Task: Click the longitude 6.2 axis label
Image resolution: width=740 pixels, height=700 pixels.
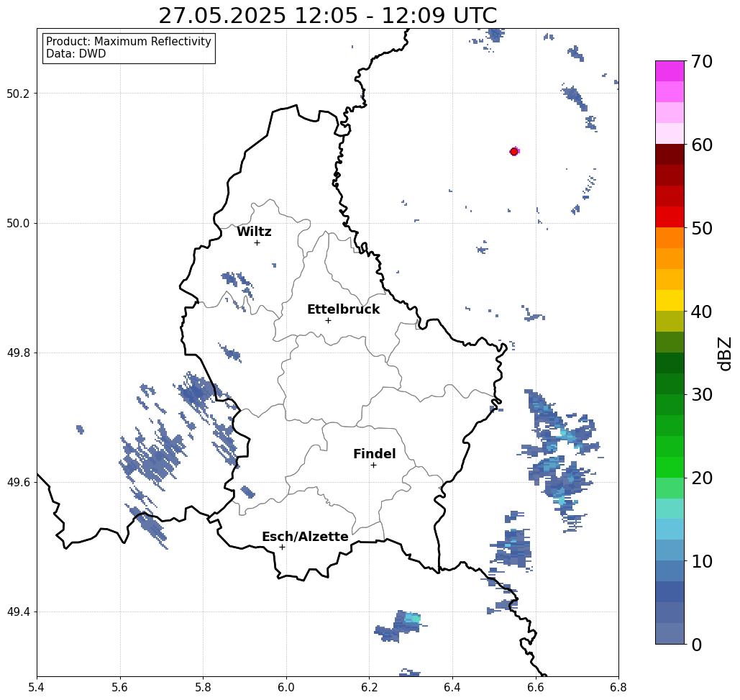Action: coord(369,688)
